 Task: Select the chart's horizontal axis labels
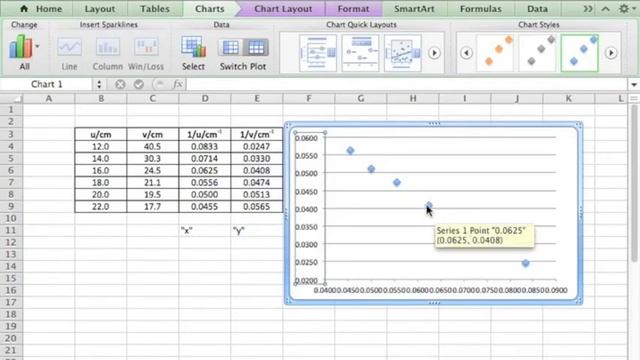[x=440, y=290]
